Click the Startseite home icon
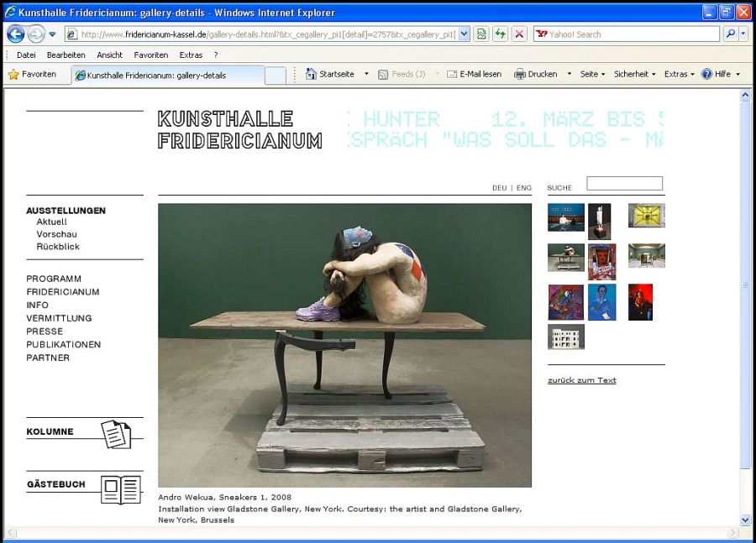756x543 pixels. pyautogui.click(x=311, y=74)
